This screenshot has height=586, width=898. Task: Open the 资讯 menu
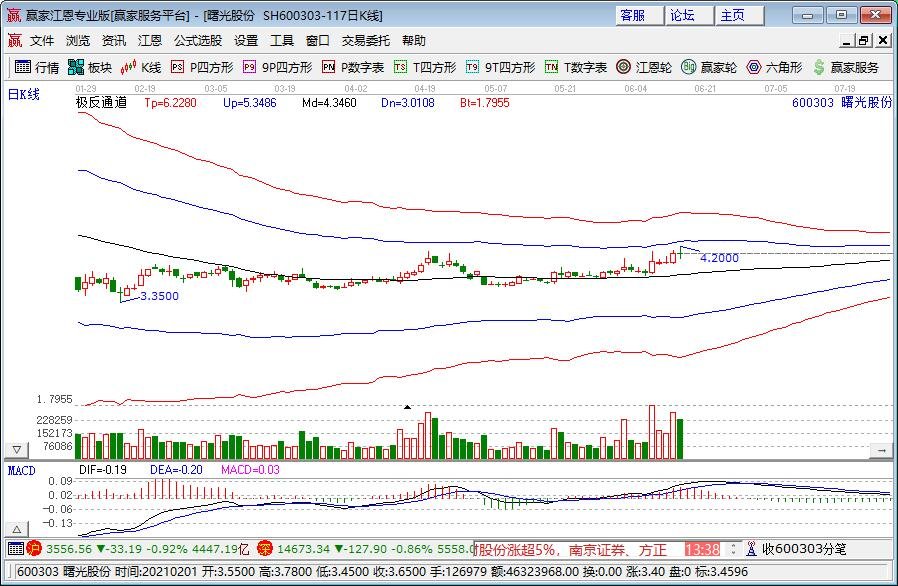(113, 41)
